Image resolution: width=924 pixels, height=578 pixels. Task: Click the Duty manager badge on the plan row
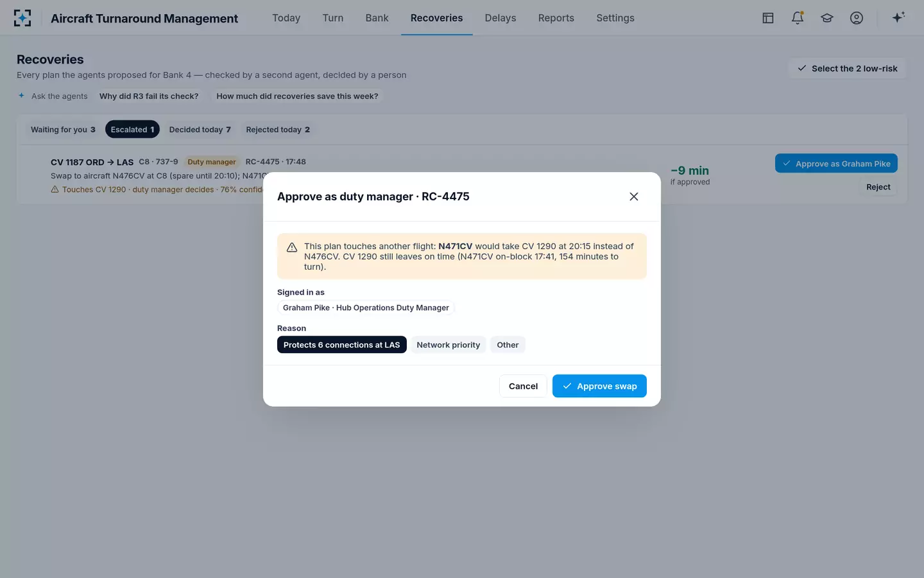(x=212, y=162)
